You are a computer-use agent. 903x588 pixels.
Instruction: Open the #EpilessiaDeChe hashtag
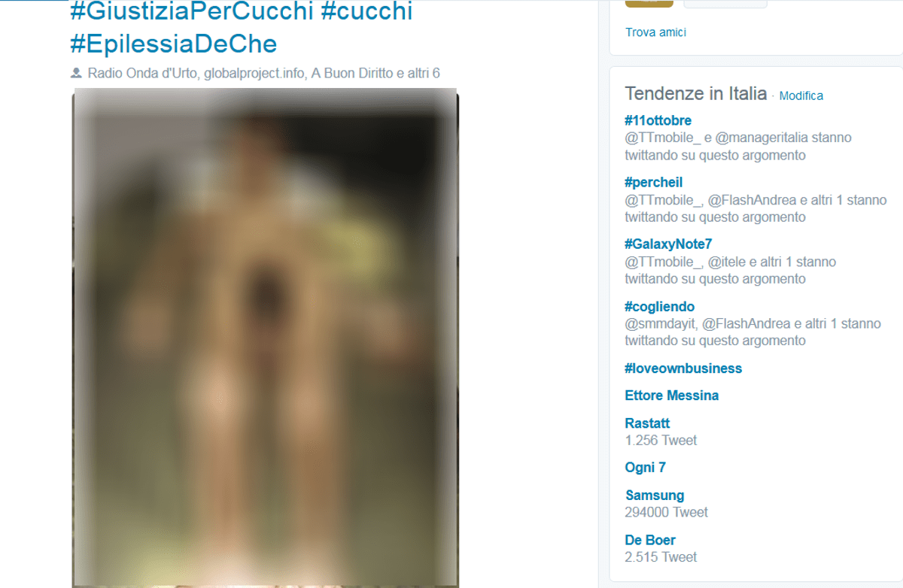coord(174,44)
